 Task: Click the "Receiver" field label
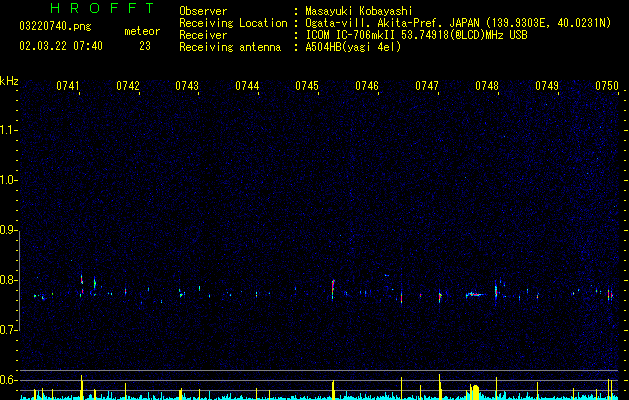click(203, 35)
